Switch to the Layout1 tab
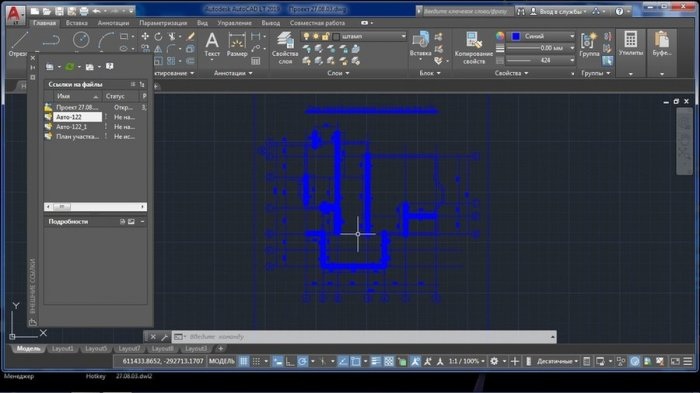The width and height of the screenshot is (700, 393). 62,349
